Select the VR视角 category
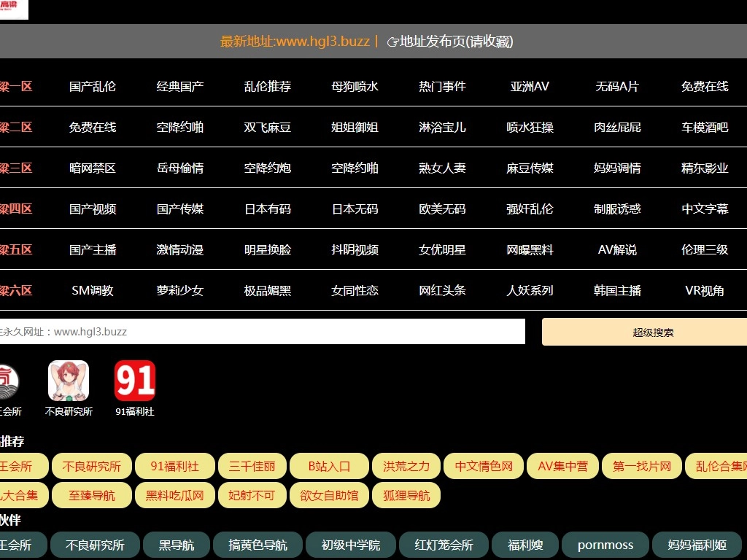The height and width of the screenshot is (560, 747). [705, 290]
